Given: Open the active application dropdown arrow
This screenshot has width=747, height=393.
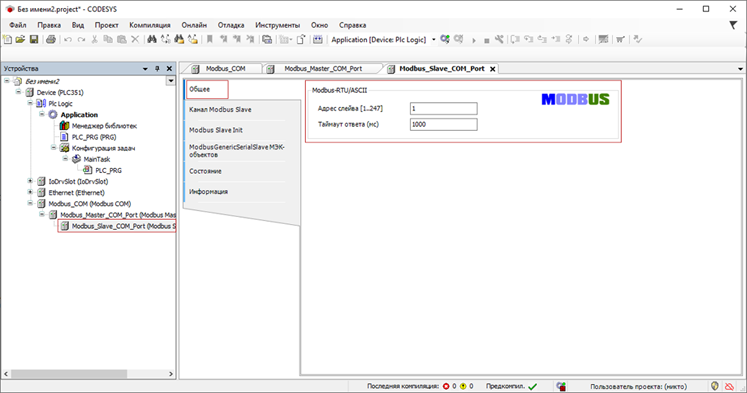Looking at the screenshot, I should [x=434, y=40].
